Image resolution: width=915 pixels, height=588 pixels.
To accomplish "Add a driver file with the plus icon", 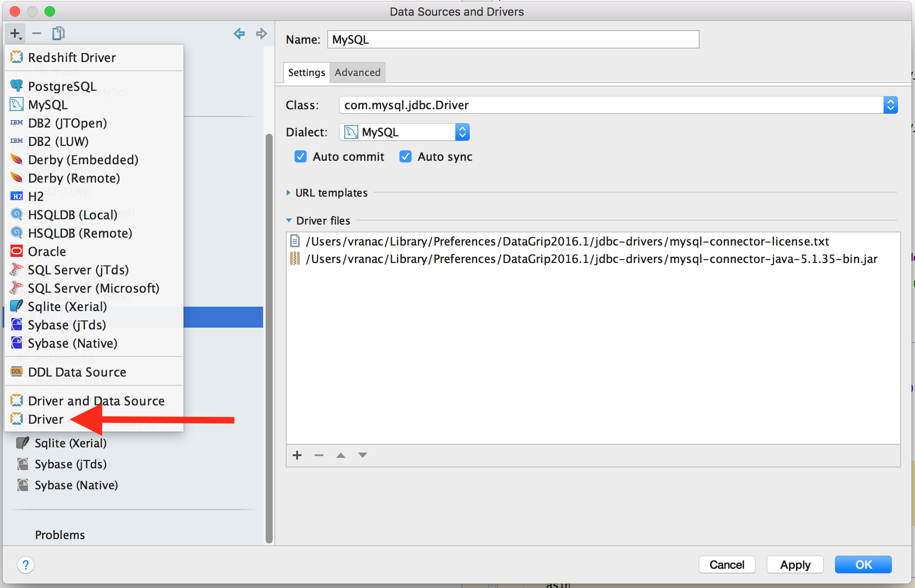I will click(x=297, y=455).
